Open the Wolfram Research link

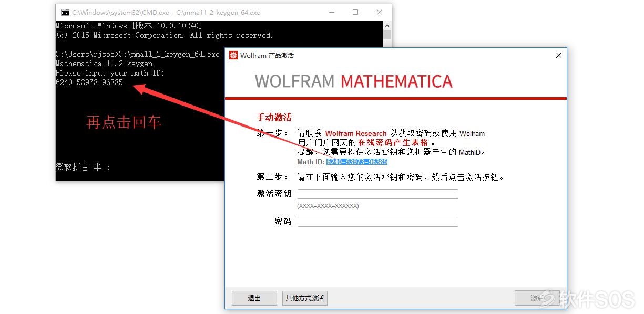356,133
